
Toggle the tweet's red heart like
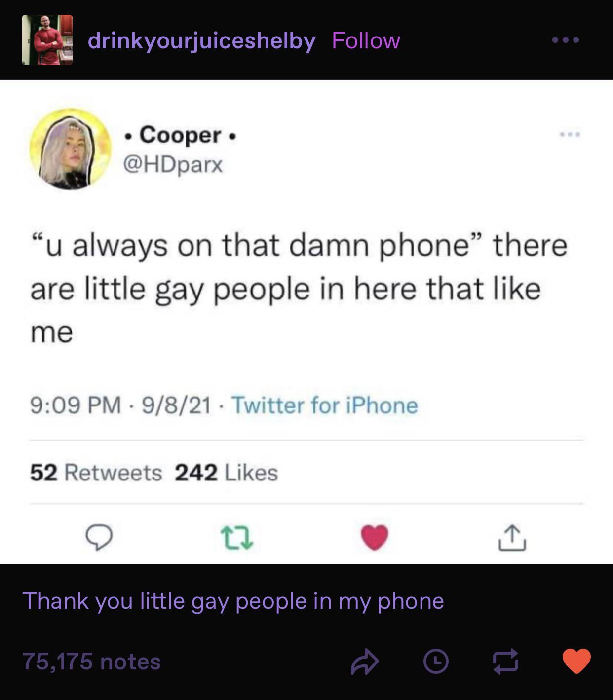[375, 538]
